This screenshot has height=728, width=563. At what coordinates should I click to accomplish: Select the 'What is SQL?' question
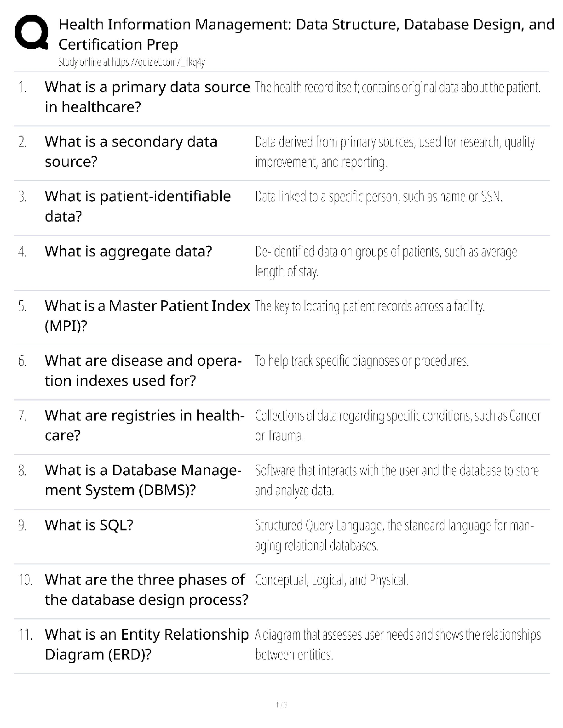click(89, 525)
